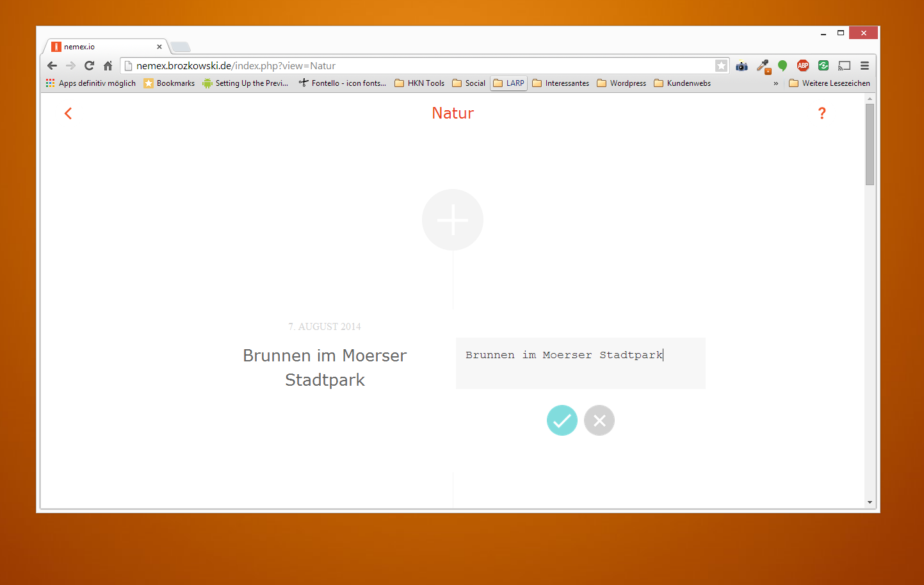The width and height of the screenshot is (924, 585).
Task: Open the camera screenshot extension icon
Action: tap(742, 65)
